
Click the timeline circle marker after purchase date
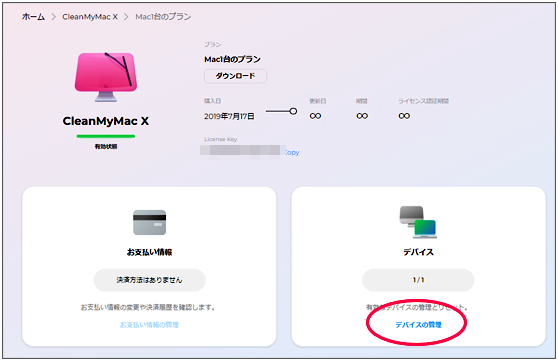tap(293, 111)
